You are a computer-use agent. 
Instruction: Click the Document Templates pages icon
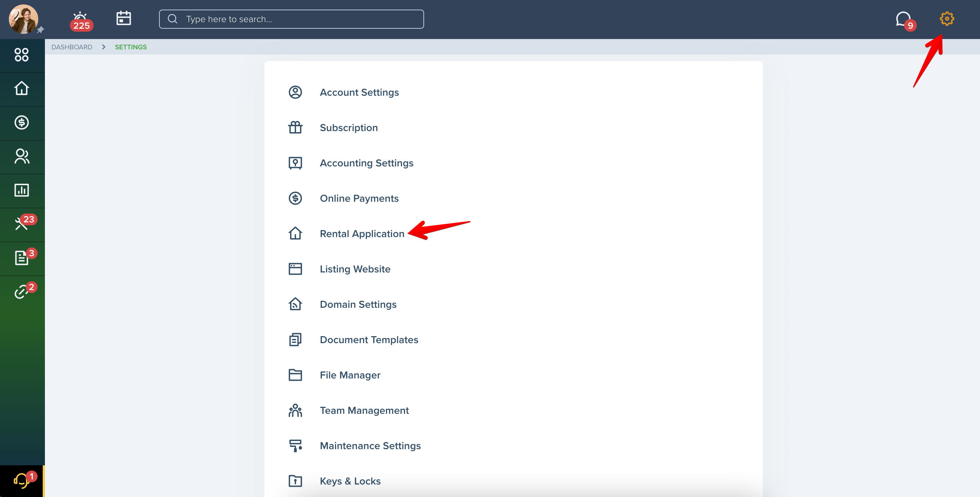coord(295,340)
